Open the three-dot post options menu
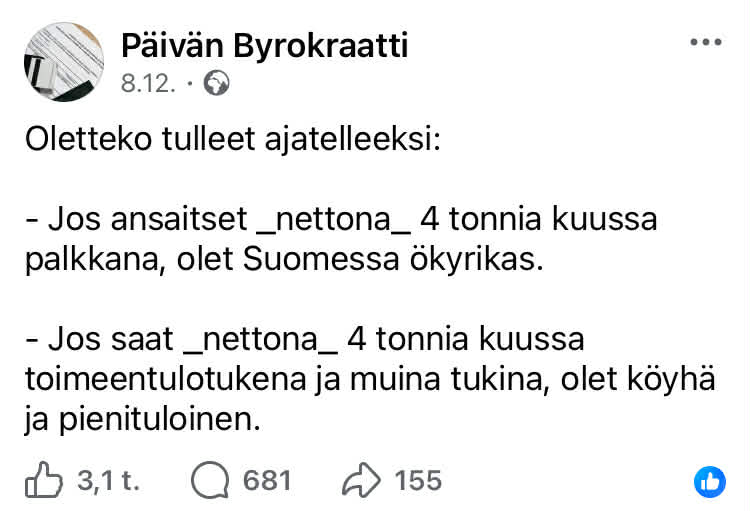This screenshot has height=511, width=750. (x=706, y=42)
